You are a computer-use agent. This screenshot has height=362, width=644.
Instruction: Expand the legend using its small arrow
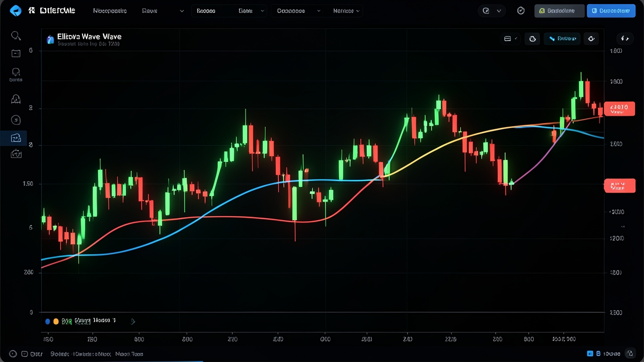click(x=133, y=321)
